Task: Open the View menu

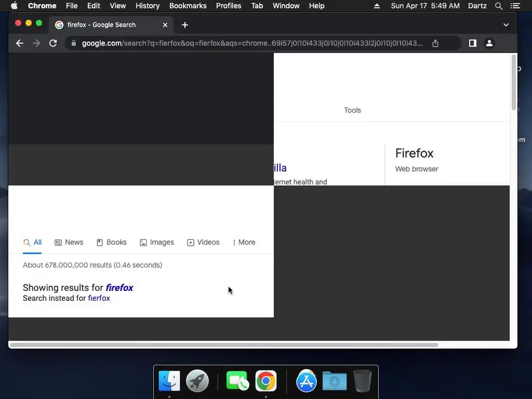Action: click(118, 6)
